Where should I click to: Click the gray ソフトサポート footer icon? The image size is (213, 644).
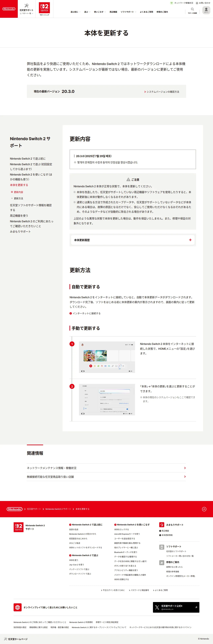coord(162,547)
